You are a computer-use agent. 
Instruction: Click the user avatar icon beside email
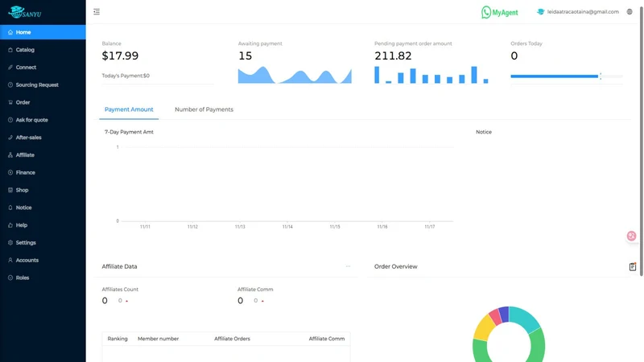(x=540, y=12)
